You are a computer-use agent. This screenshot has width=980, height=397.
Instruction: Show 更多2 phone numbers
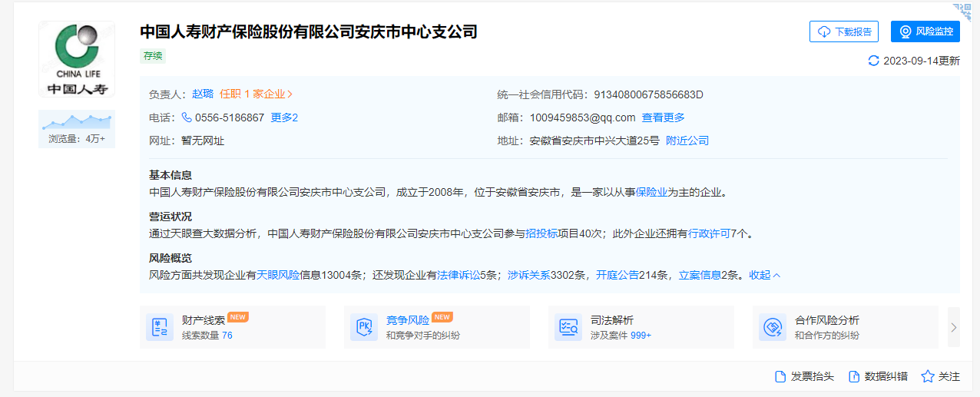click(x=284, y=117)
